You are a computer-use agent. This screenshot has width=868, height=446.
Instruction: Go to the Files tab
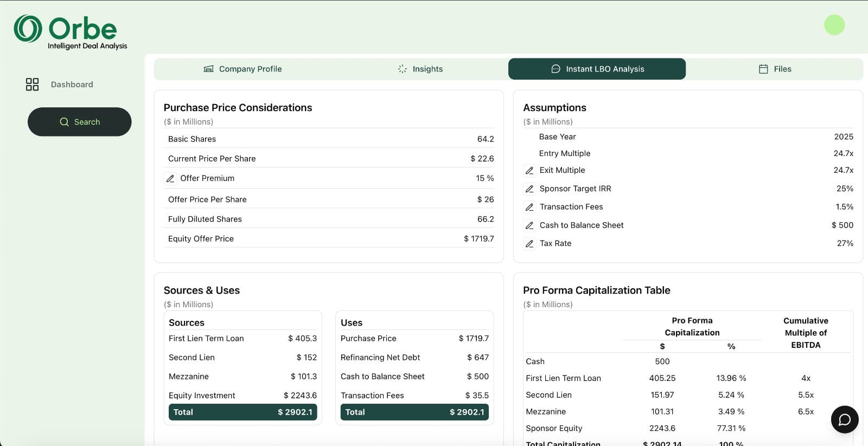pos(774,69)
